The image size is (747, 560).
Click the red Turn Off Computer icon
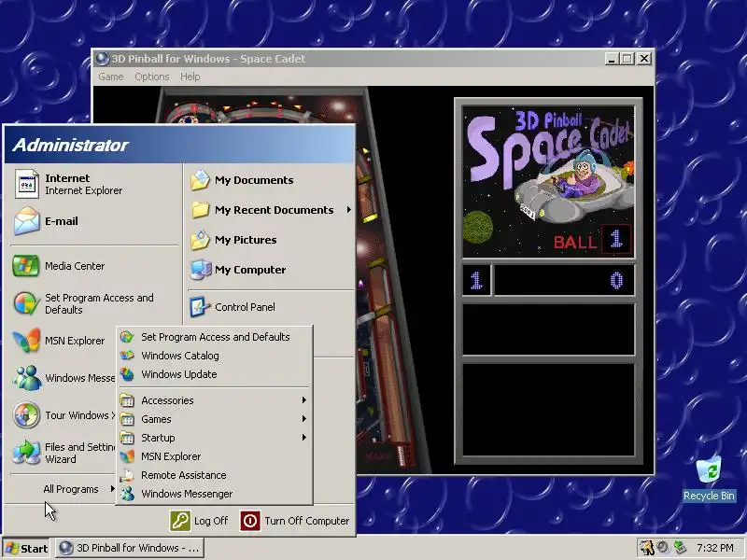pos(250,521)
